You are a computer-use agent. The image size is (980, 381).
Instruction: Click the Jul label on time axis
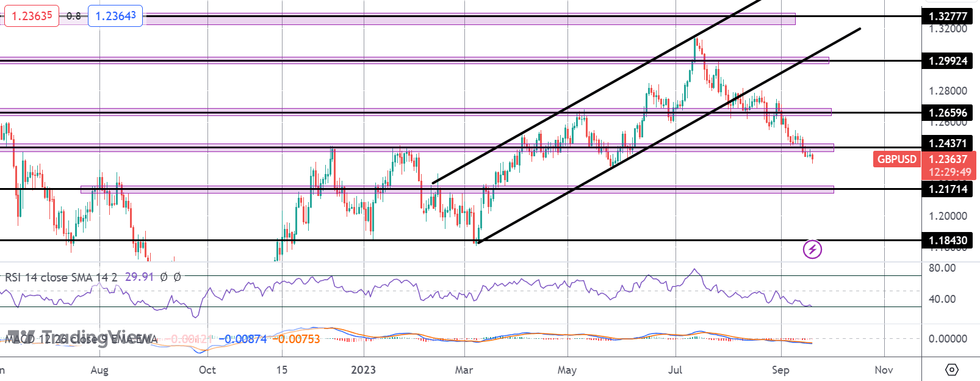[x=675, y=370]
